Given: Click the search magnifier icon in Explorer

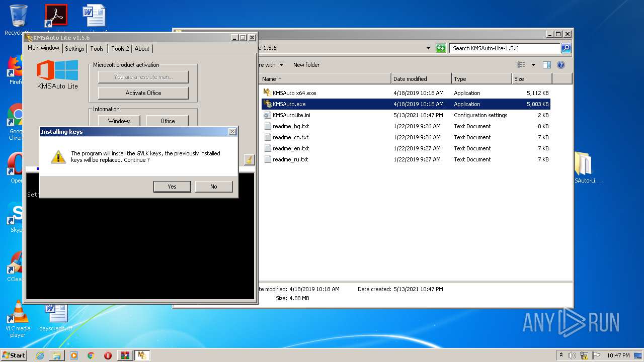Looking at the screenshot, I should tap(566, 48).
